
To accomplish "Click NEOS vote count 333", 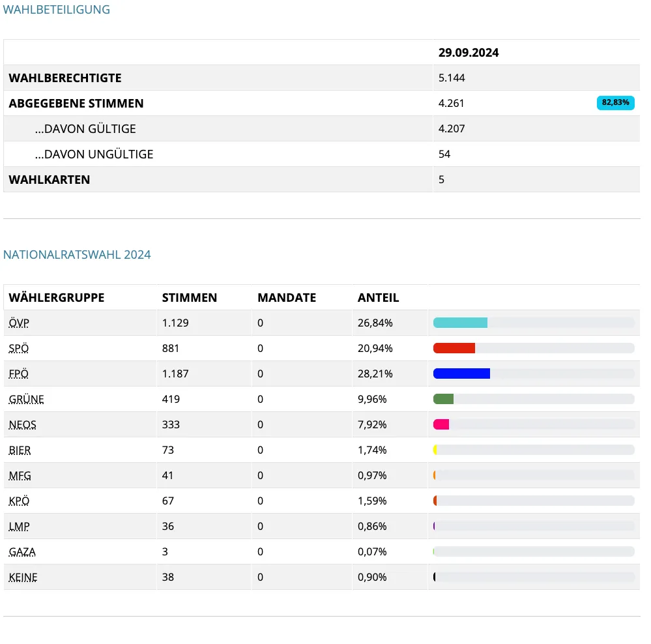I will coord(171,424).
